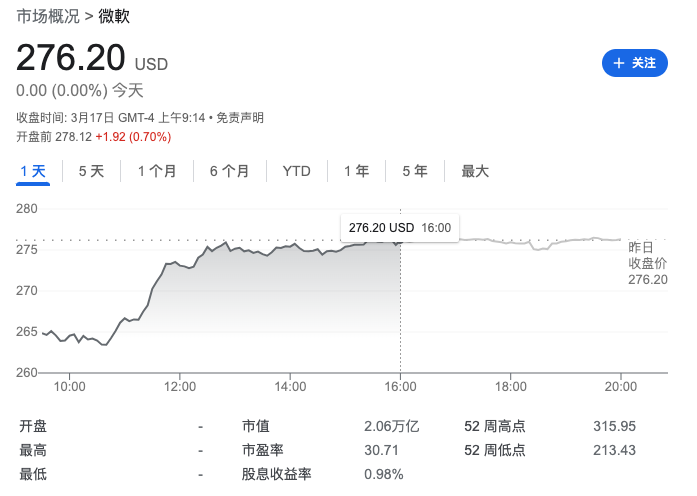The height and width of the screenshot is (496, 697).
Task: Click the 市值 value 2.06万亿
Action: pyautogui.click(x=391, y=426)
